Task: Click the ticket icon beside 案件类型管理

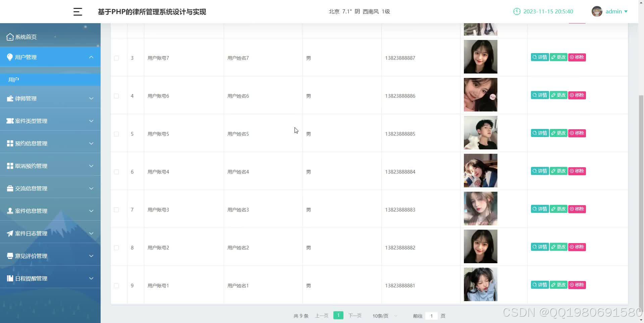Action: click(10, 121)
